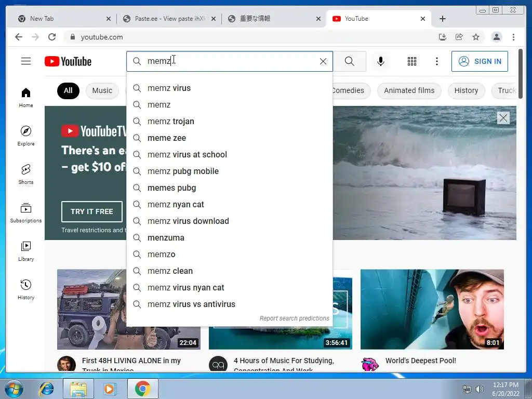This screenshot has height=399, width=532.
Task: Click TRY IT FREE on the banner
Action: 92,211
